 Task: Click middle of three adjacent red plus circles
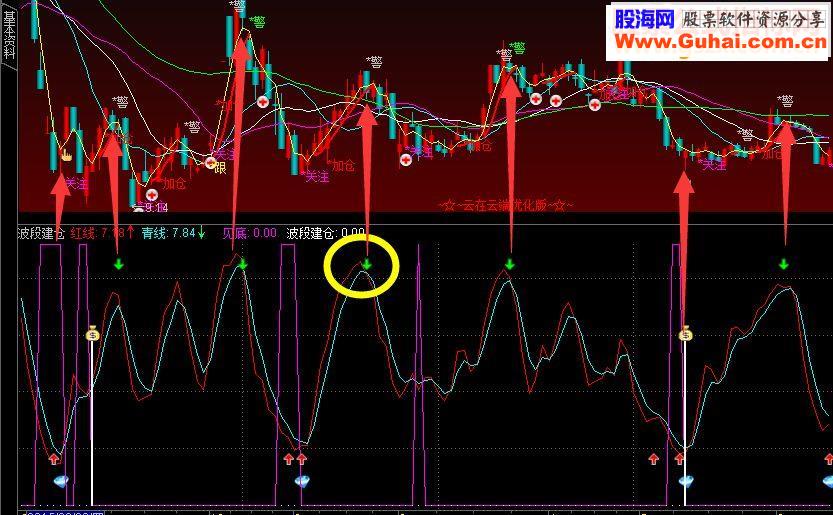click(556, 100)
